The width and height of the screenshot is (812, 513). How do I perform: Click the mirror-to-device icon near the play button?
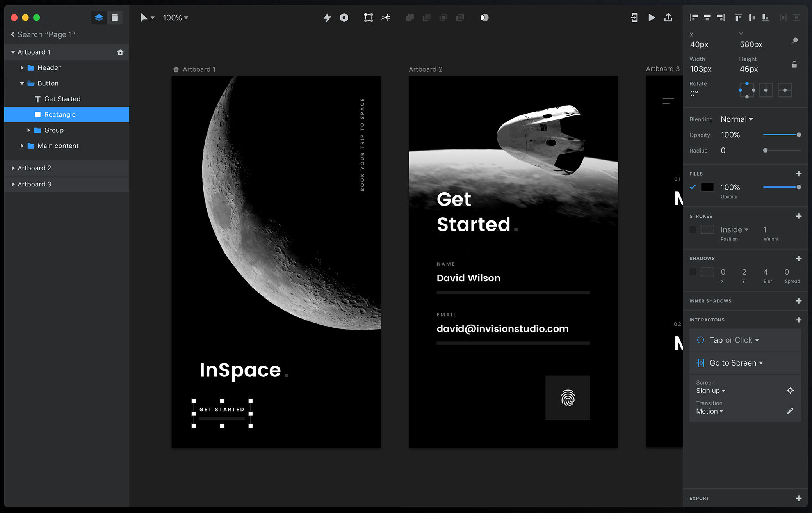pos(634,18)
